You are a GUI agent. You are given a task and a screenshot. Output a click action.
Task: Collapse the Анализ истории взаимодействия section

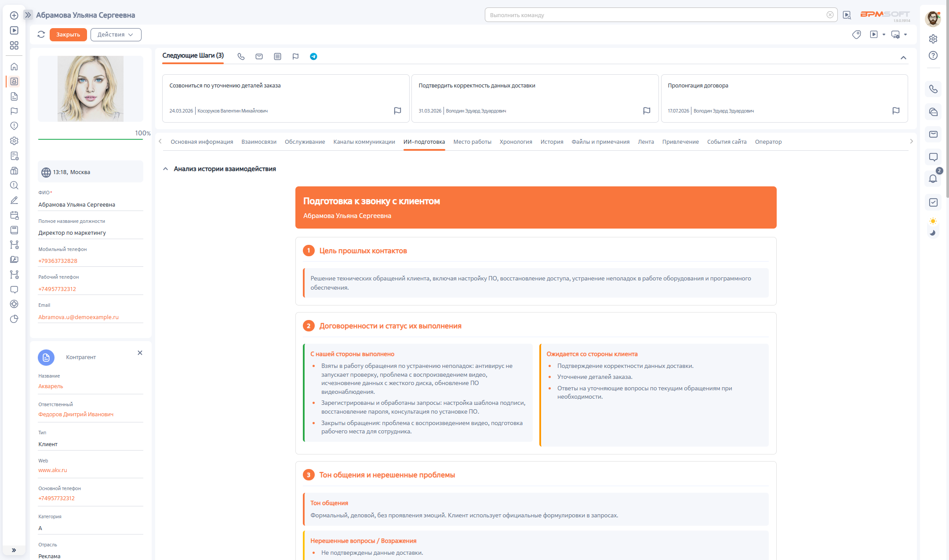[x=165, y=169]
